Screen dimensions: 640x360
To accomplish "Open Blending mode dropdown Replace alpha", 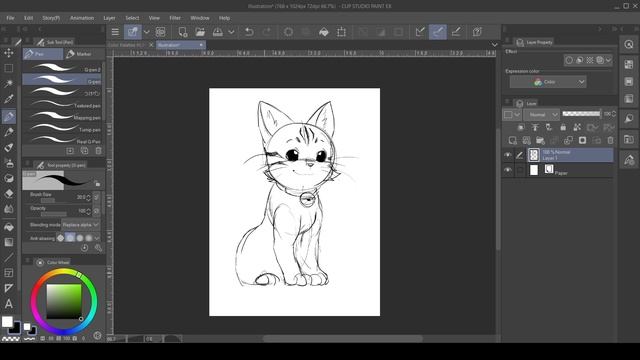I will click(81, 225).
